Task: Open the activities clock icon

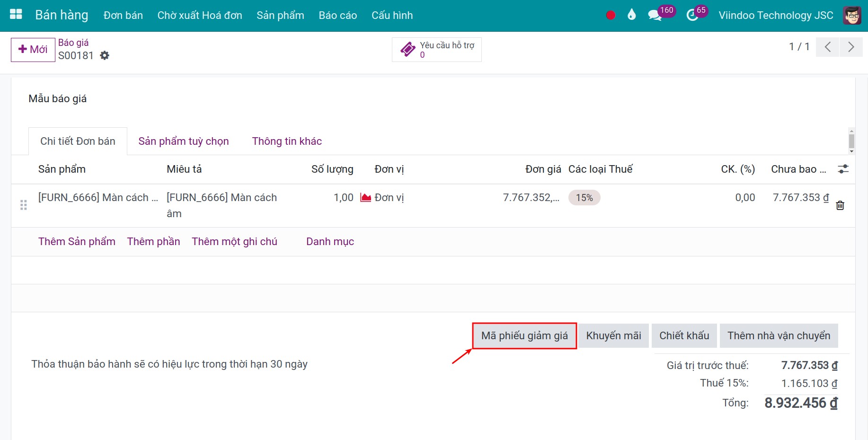Action: coord(692,15)
